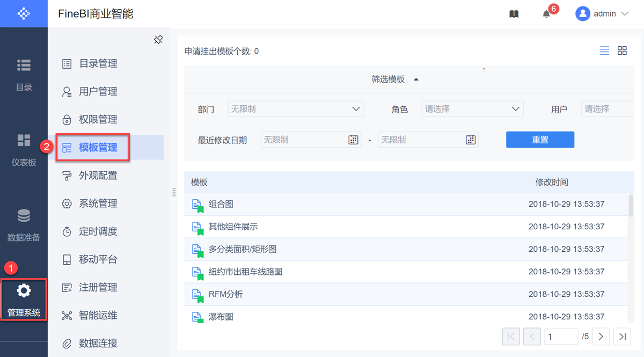The width and height of the screenshot is (644, 357).
Task: Select 权限管理 in the management menu
Action: point(98,119)
